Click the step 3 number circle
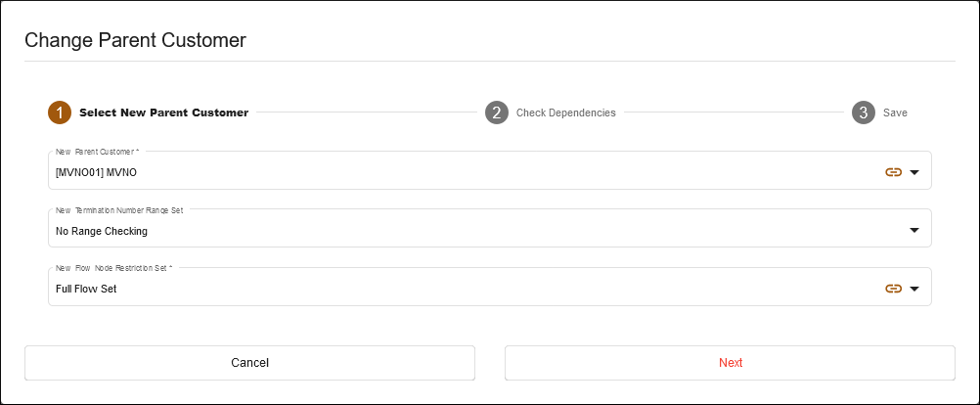980x405 pixels. click(x=863, y=112)
